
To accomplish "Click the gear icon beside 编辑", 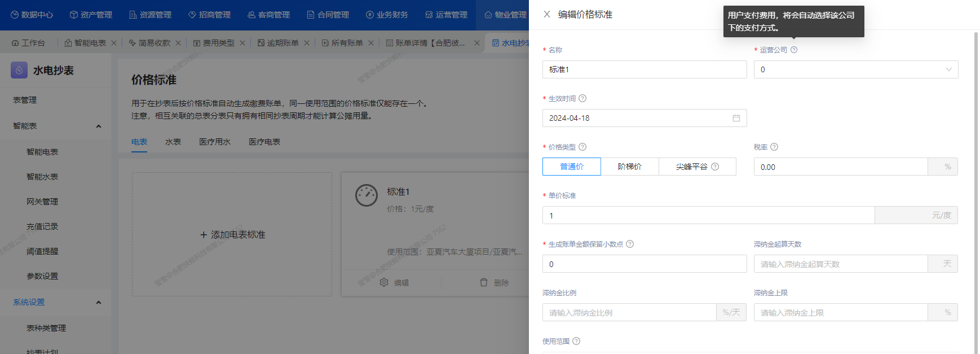I will [384, 282].
